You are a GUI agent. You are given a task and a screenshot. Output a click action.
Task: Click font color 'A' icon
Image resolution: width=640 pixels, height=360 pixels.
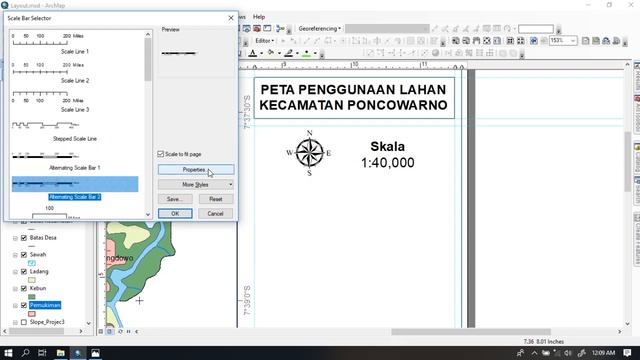click(253, 53)
